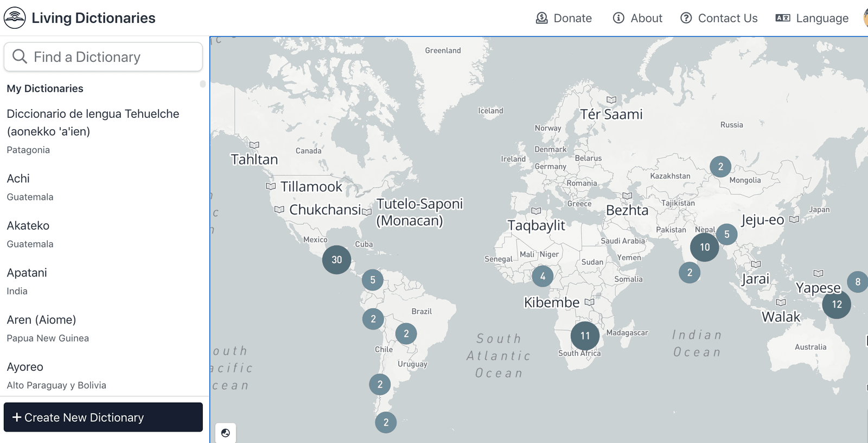Open the Tutelo-Saponi map marker
The image size is (868, 443).
(x=367, y=212)
